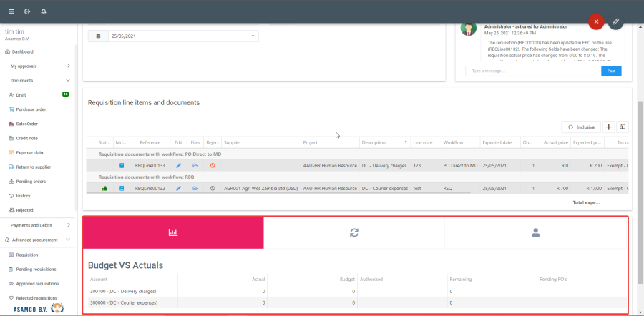This screenshot has height=316, width=644.
Task: Collapse the Documents section
Action: pos(68,81)
